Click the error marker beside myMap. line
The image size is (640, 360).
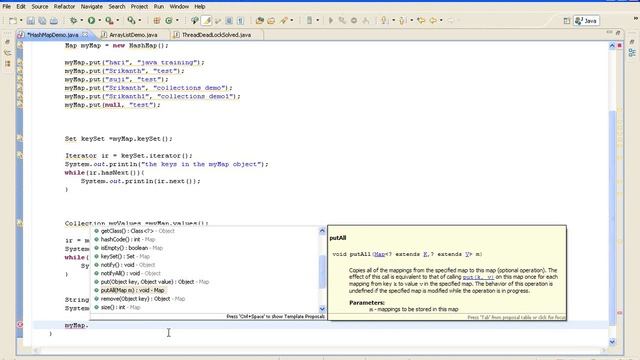click(20, 324)
